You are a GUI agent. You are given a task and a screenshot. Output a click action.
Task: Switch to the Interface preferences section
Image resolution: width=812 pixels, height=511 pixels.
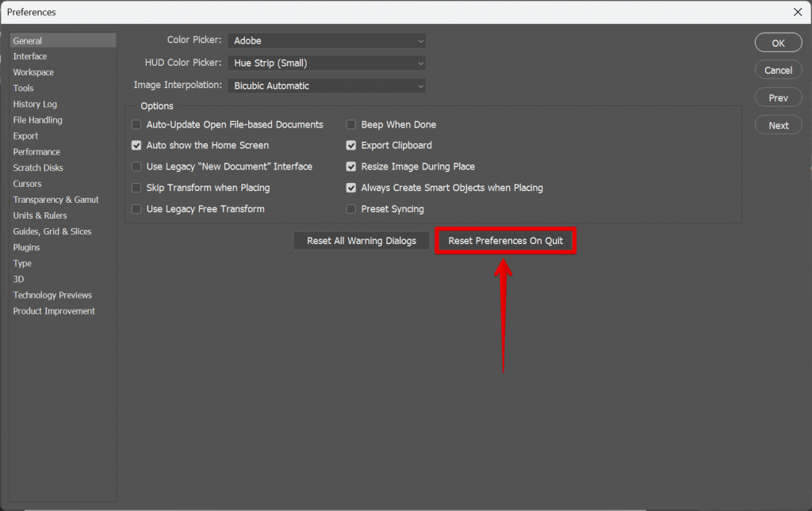[x=30, y=56]
